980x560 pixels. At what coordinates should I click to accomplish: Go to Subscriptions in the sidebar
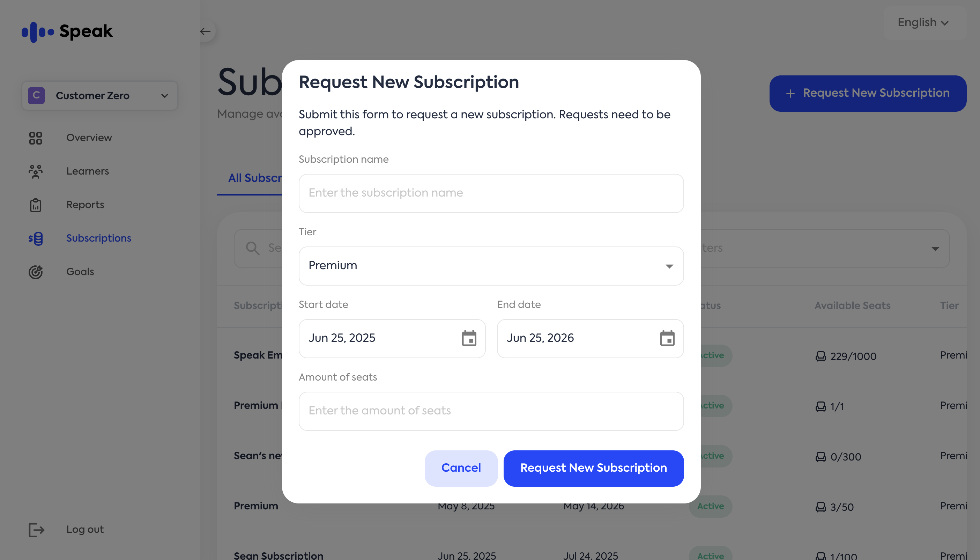pyautogui.click(x=98, y=238)
